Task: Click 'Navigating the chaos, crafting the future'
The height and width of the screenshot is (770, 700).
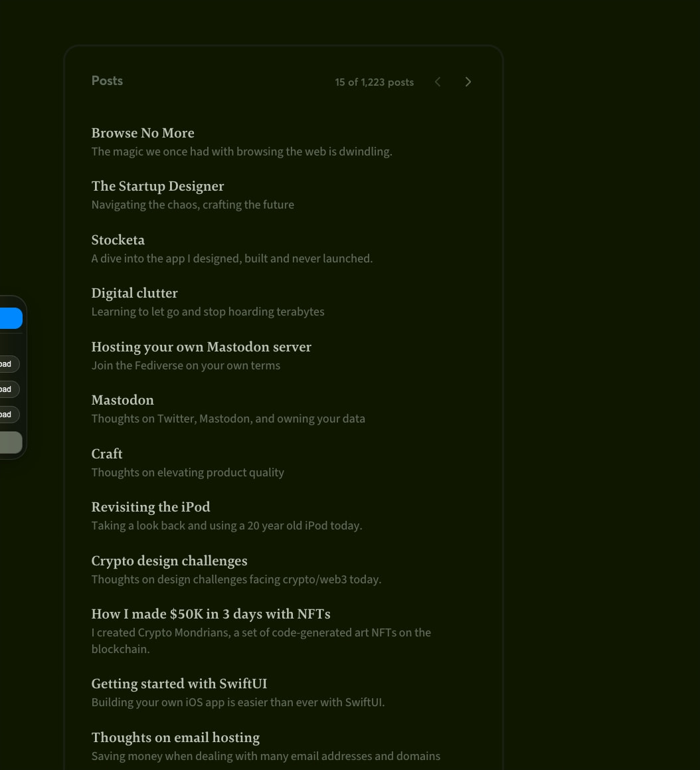Action: tap(193, 205)
